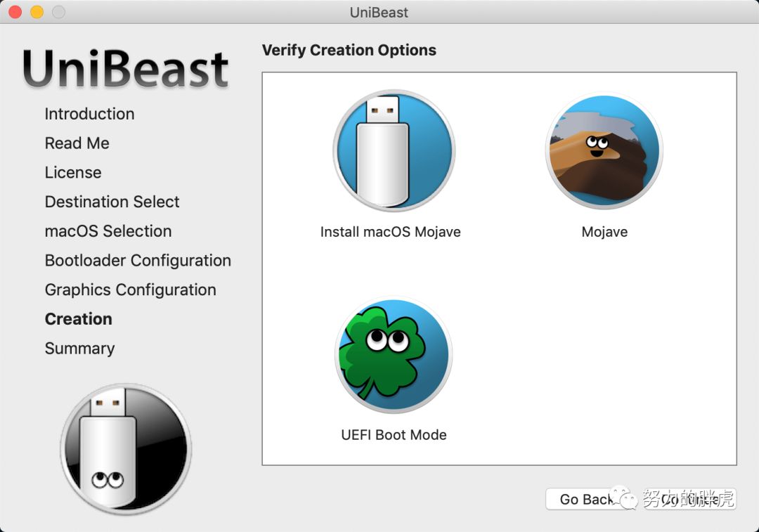Jump to the Destination Select step
This screenshot has width=759, height=532.
[x=112, y=202]
